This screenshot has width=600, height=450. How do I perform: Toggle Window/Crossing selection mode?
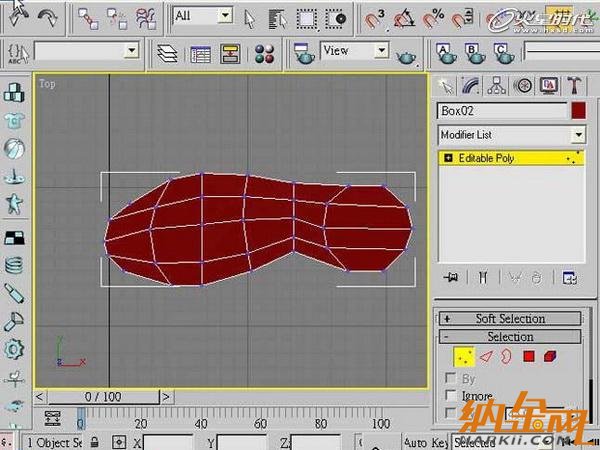pos(336,19)
